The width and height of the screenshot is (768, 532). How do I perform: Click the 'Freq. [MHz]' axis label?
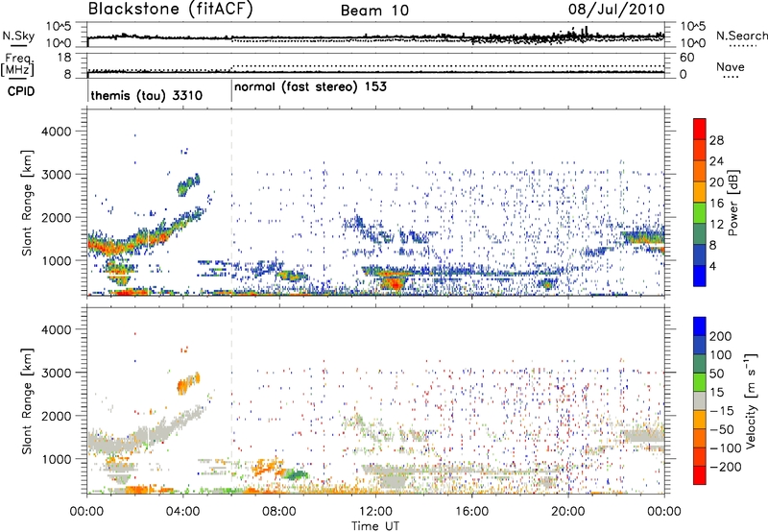17,65
